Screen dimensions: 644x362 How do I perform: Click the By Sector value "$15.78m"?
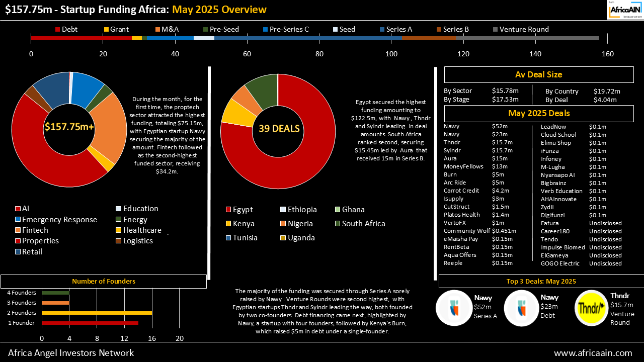tap(505, 91)
